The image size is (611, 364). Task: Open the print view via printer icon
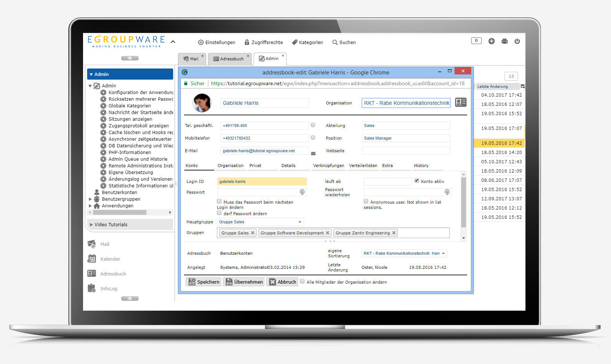coord(504,41)
